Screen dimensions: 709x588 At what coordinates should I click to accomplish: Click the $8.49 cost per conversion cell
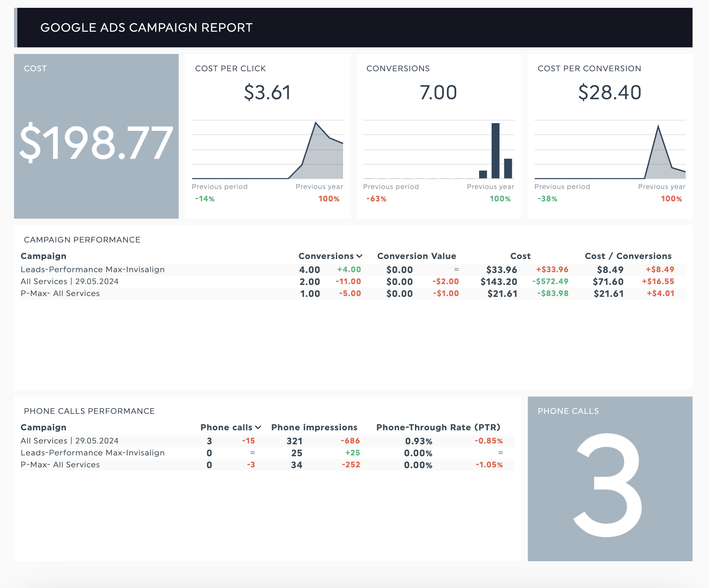click(610, 270)
